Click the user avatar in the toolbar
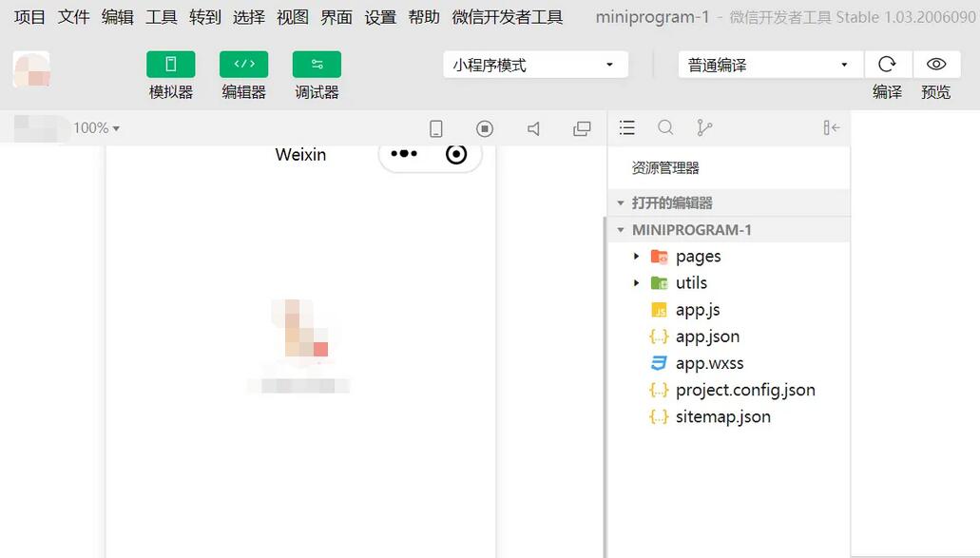Image resolution: width=980 pixels, height=558 pixels. (x=31, y=68)
